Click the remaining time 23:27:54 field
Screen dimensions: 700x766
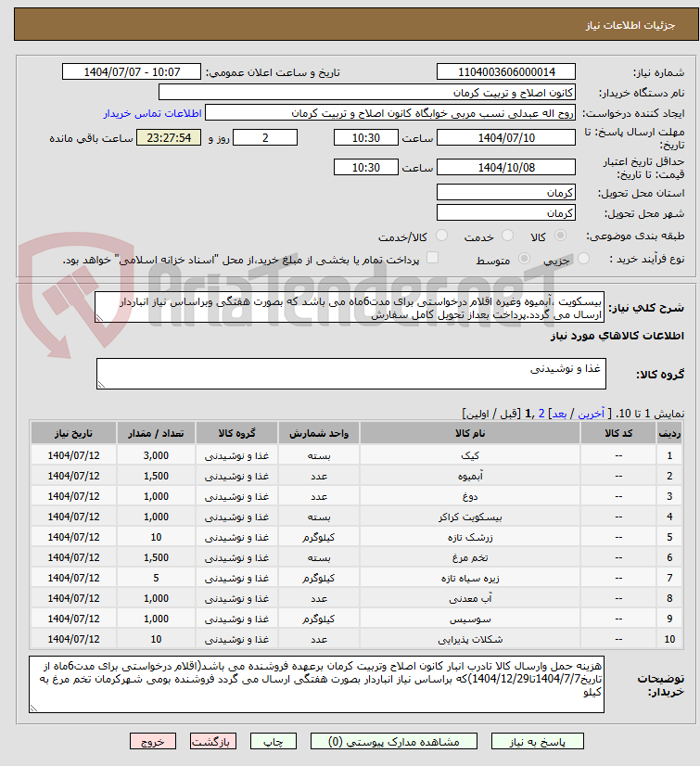[x=169, y=138]
